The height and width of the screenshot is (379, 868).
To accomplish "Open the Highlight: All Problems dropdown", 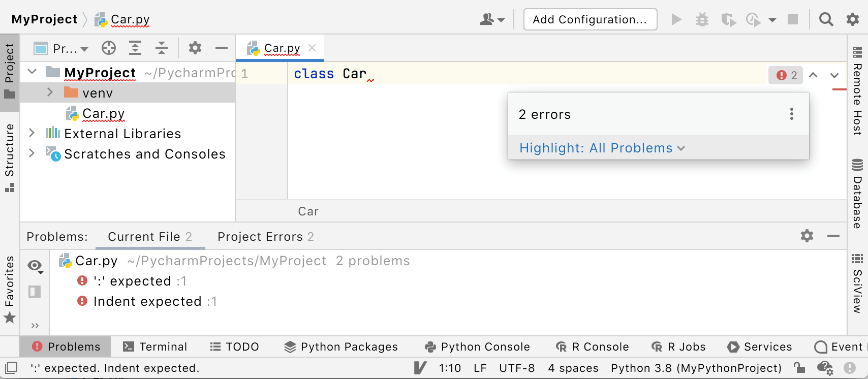I will click(602, 148).
